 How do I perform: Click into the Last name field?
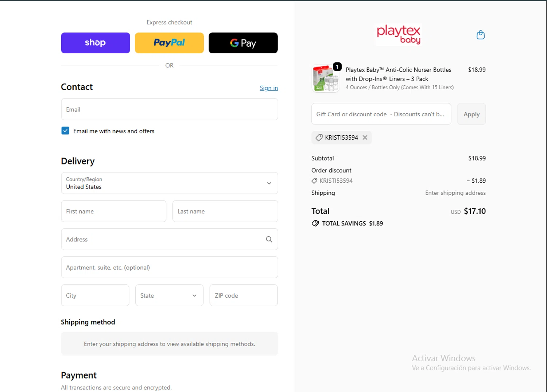[x=225, y=211]
